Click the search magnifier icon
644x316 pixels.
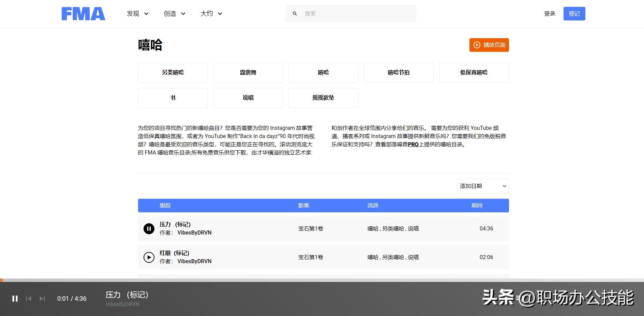(x=295, y=14)
